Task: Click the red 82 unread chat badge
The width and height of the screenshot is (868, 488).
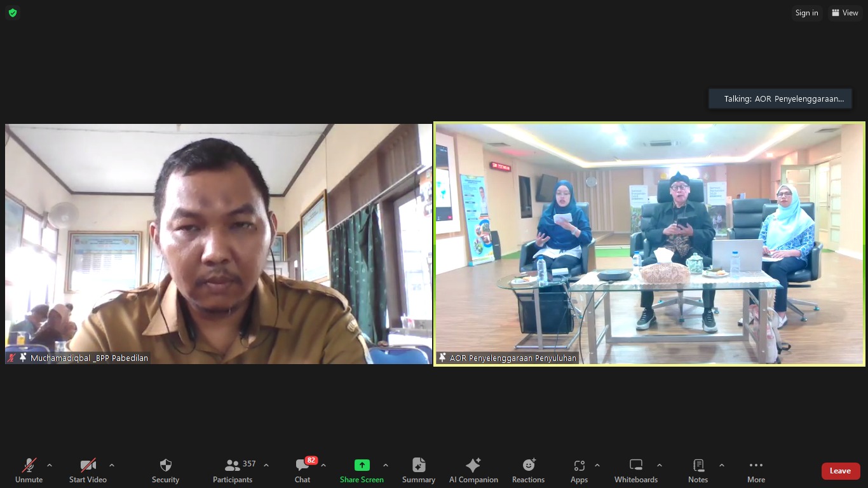Action: click(x=311, y=461)
